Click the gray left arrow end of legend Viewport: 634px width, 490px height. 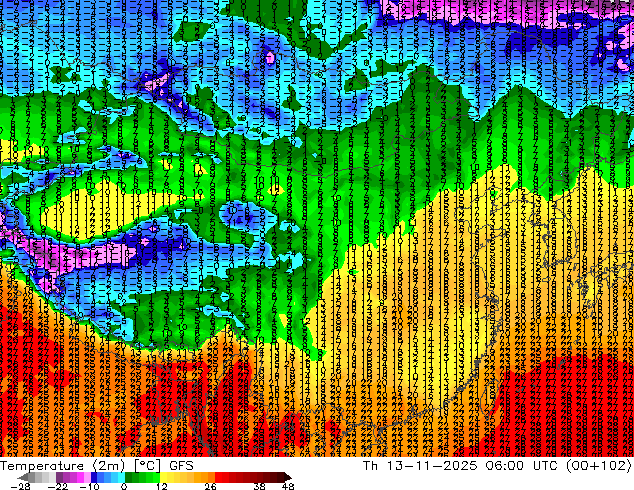point(23,477)
